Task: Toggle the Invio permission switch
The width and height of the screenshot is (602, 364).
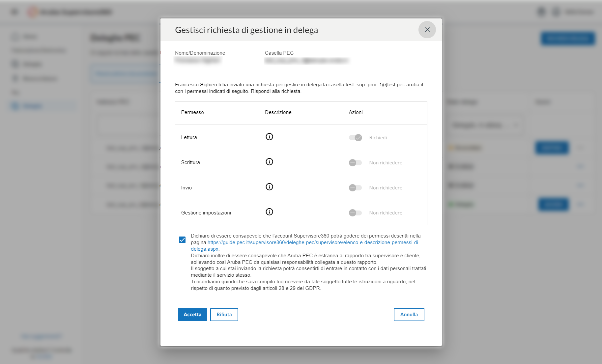Action: (355, 188)
